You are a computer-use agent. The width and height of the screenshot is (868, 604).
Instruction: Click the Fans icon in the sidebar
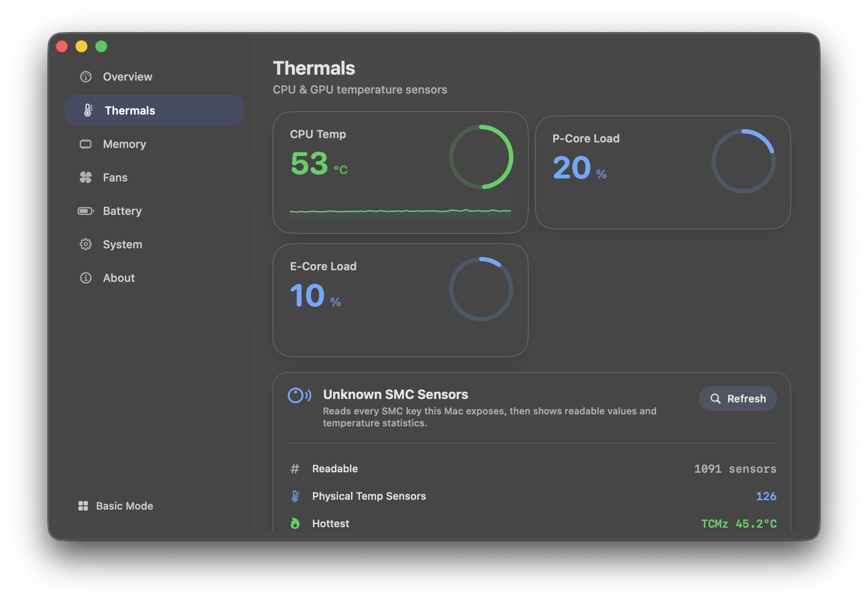click(86, 177)
